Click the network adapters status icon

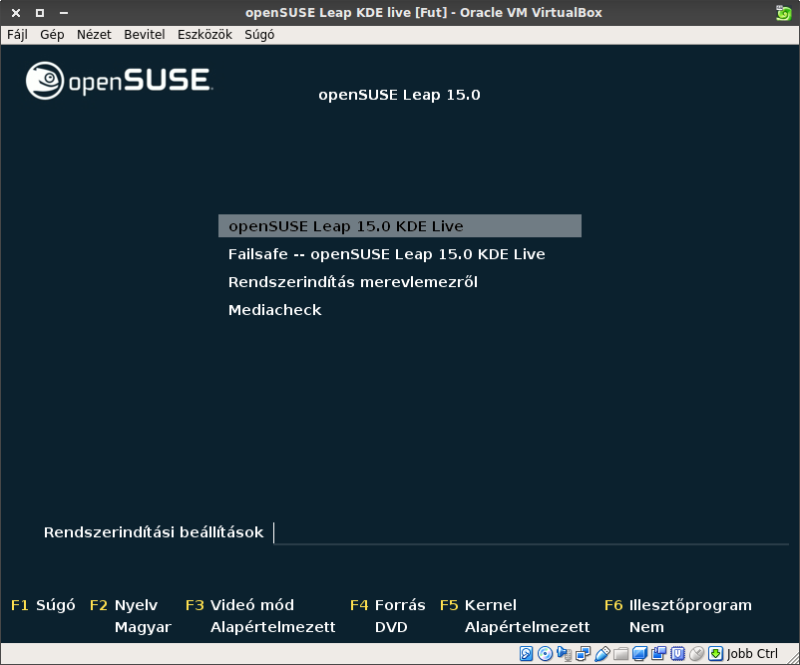[583, 653]
